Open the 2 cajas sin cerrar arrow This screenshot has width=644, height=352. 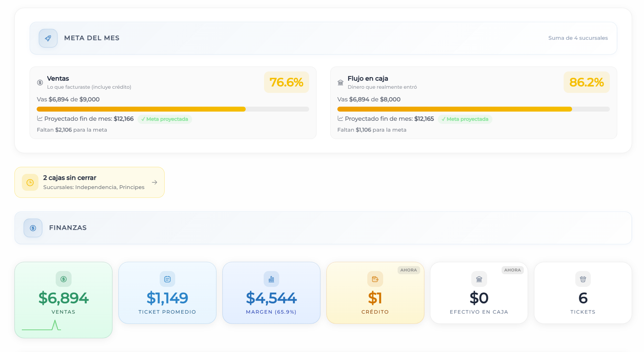(x=154, y=182)
